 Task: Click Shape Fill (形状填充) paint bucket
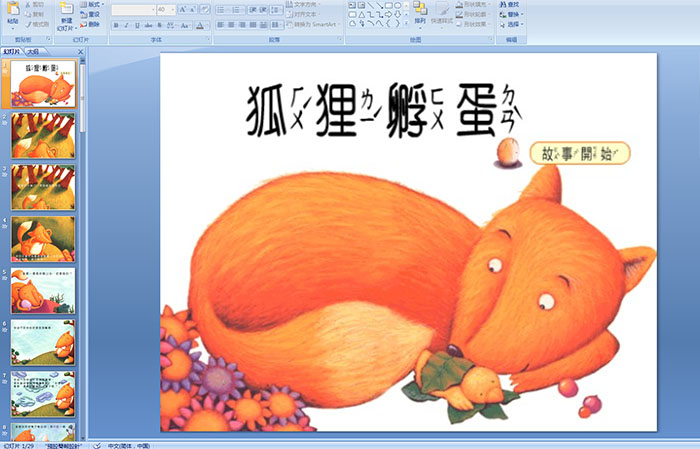pos(460,4)
